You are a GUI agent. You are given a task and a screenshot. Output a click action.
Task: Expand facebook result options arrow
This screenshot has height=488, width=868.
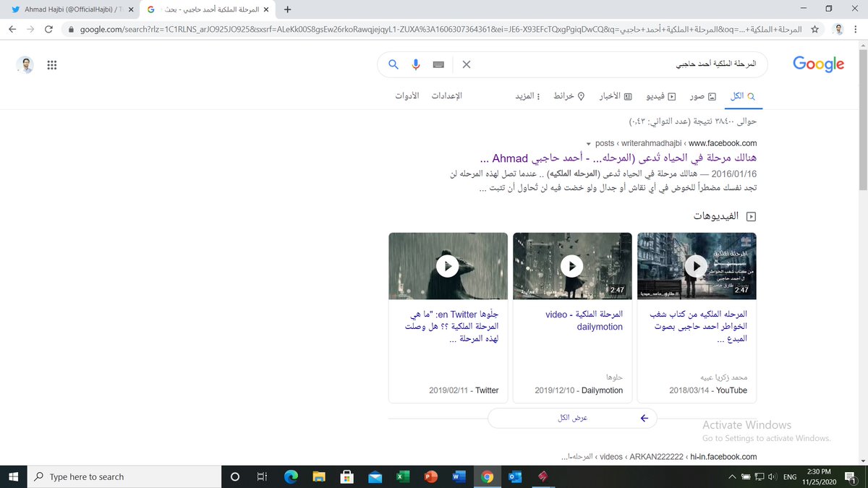589,143
